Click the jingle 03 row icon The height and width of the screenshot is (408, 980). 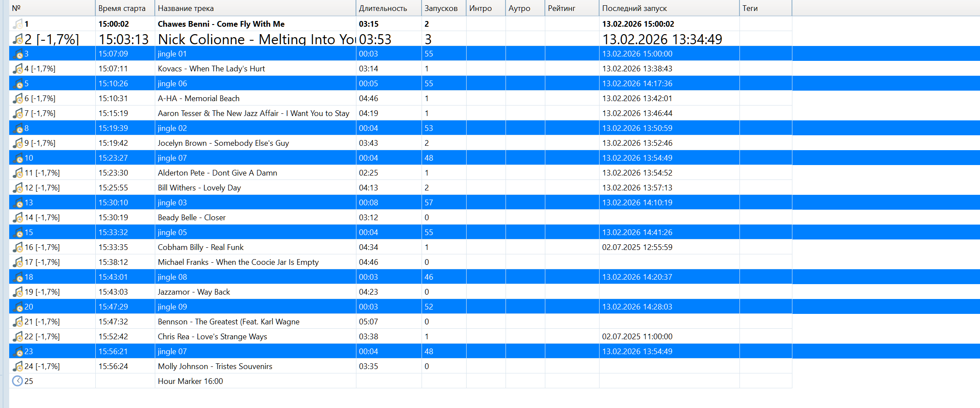point(18,203)
